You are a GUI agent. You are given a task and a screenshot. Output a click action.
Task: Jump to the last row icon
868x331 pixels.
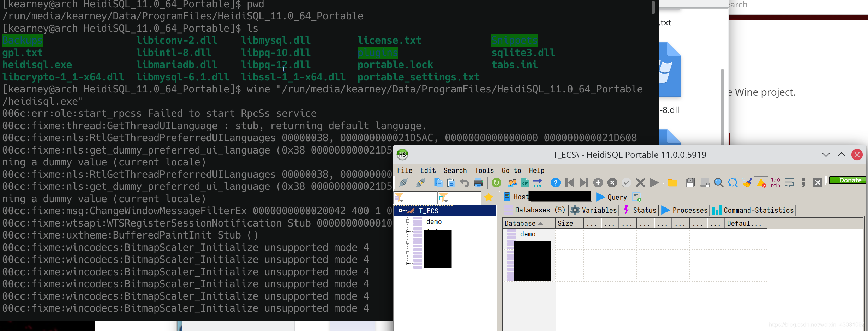click(x=584, y=182)
